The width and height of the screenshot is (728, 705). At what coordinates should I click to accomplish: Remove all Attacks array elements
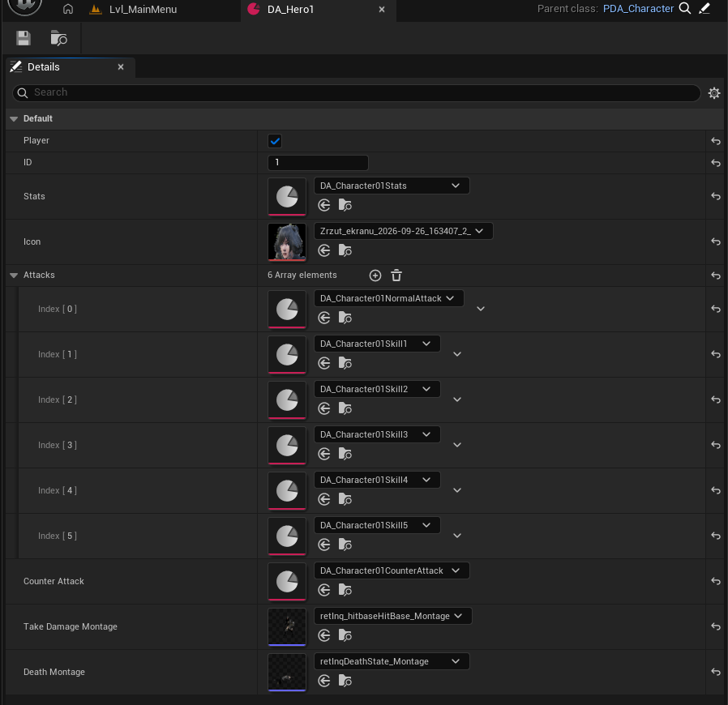point(396,276)
